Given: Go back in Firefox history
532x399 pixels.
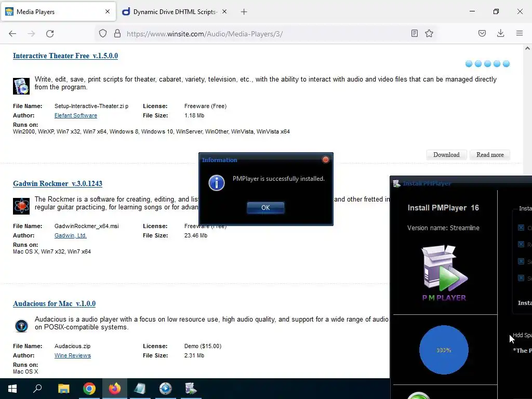Looking at the screenshot, I should (x=12, y=34).
